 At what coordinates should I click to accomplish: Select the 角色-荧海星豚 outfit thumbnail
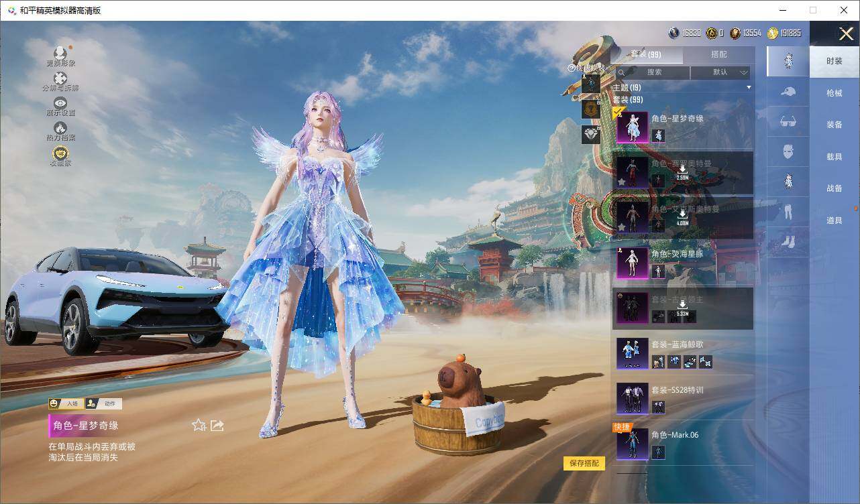[632, 263]
